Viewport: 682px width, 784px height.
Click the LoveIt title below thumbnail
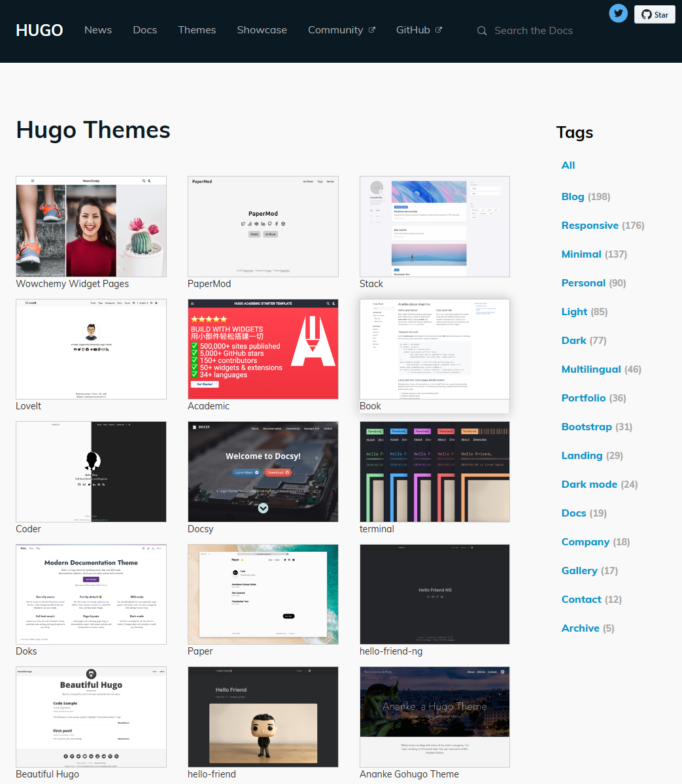[29, 406]
